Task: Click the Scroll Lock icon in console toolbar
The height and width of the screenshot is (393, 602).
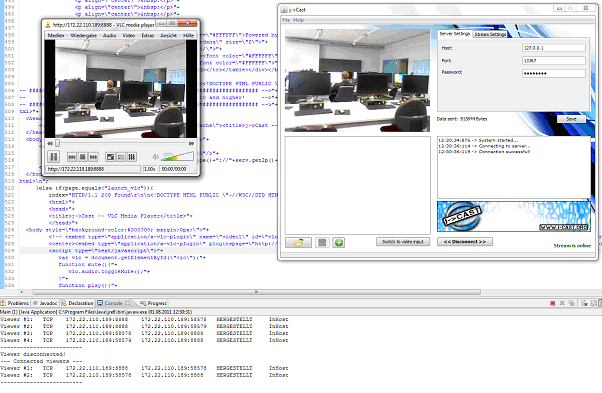Action: tap(594, 303)
